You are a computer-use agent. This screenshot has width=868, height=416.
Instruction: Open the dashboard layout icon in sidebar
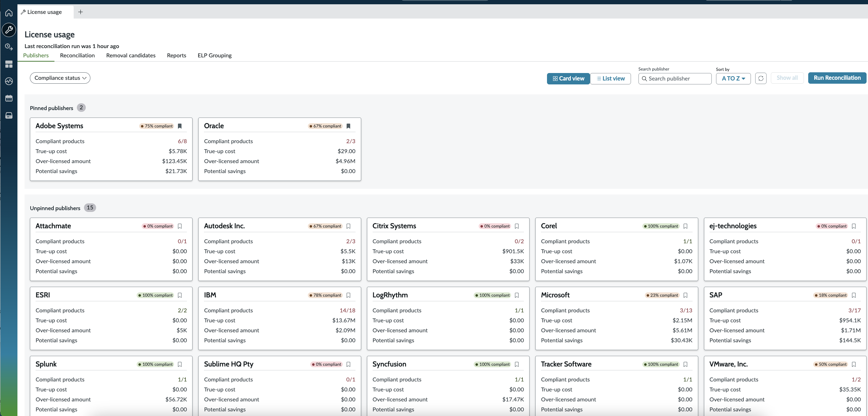click(9, 64)
